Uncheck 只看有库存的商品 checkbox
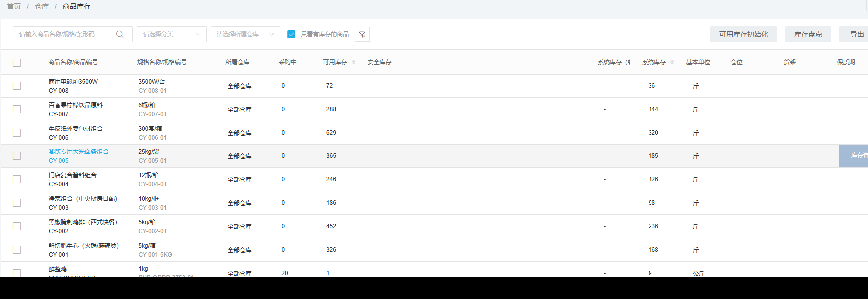This screenshot has width=868, height=299. [x=291, y=34]
